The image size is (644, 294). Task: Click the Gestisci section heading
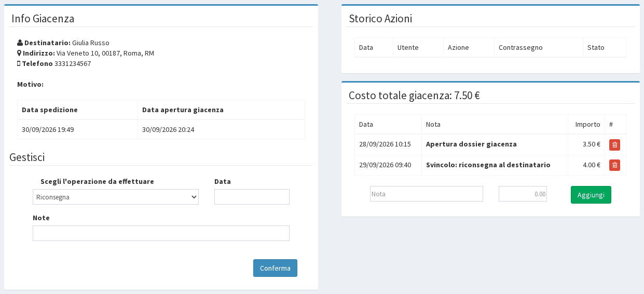point(27,157)
